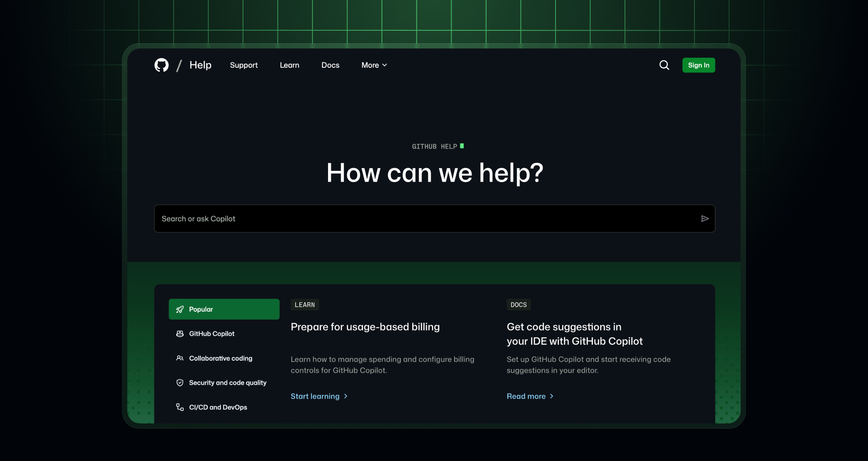The height and width of the screenshot is (461, 868).
Task: Click the rocket icon beside Popular
Action: point(180,310)
